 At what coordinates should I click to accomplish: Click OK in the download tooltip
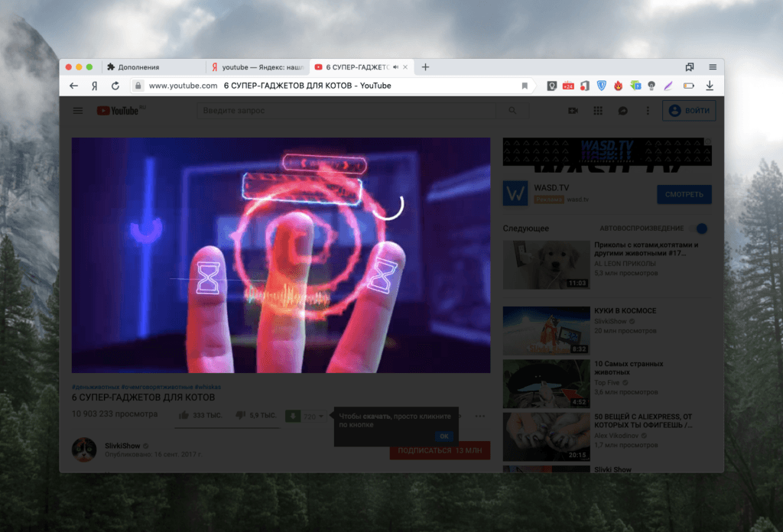pos(444,436)
